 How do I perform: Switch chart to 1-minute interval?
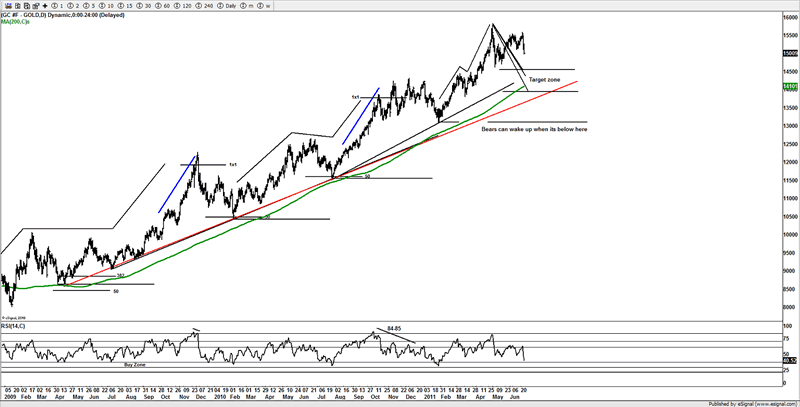57,6
